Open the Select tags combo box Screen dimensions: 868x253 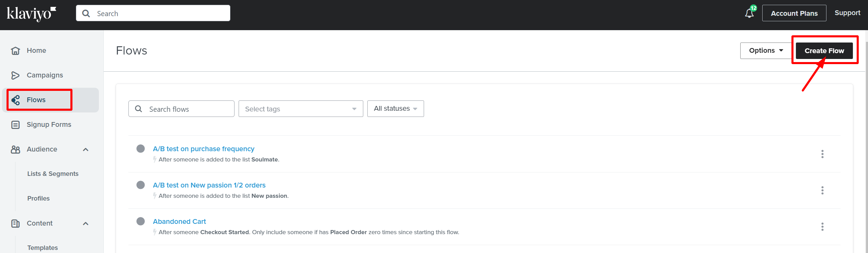[x=300, y=109]
